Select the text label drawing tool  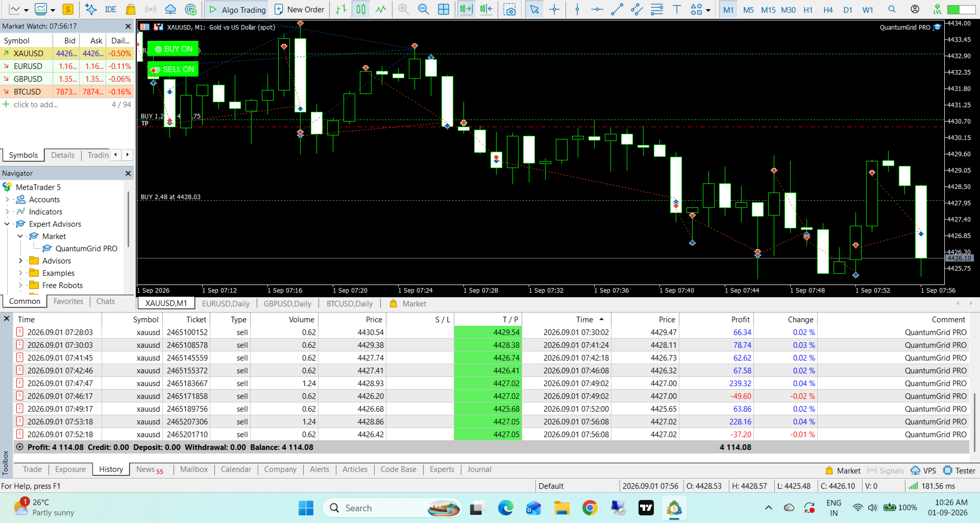tap(677, 9)
